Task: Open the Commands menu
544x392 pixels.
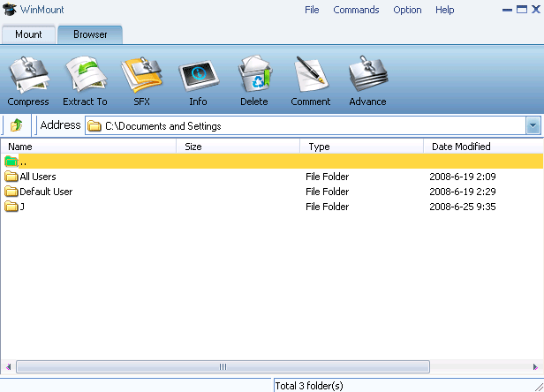Action: click(356, 10)
